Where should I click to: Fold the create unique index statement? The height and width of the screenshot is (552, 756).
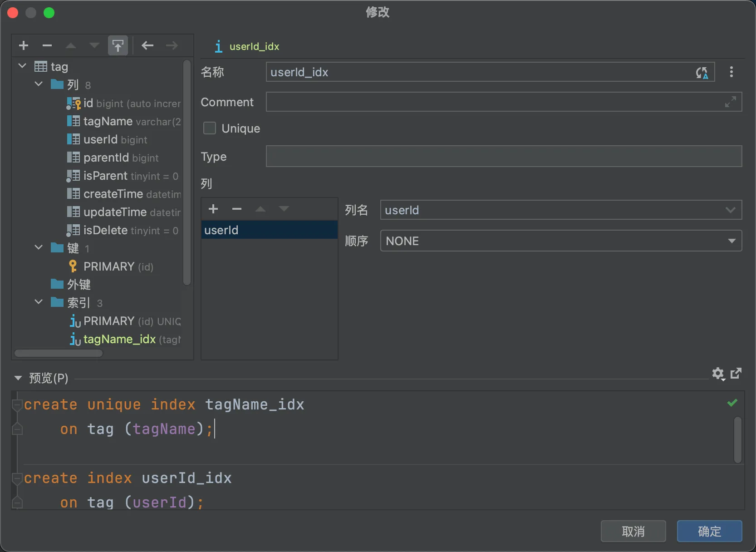pos(17,405)
